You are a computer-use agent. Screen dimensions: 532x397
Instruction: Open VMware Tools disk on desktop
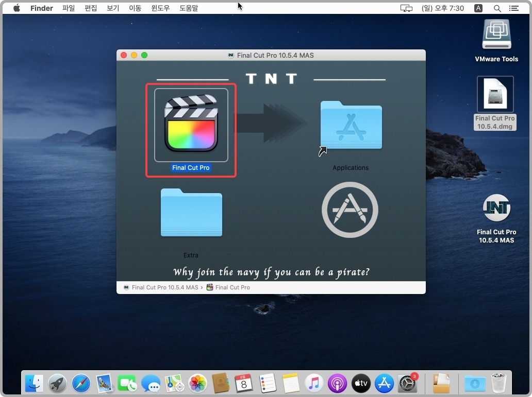click(496, 35)
